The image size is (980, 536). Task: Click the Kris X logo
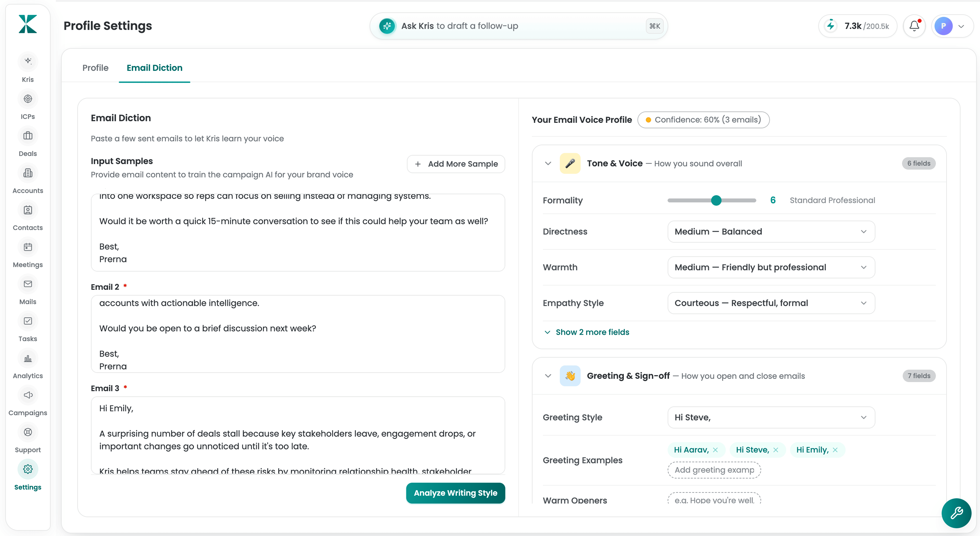(x=28, y=24)
